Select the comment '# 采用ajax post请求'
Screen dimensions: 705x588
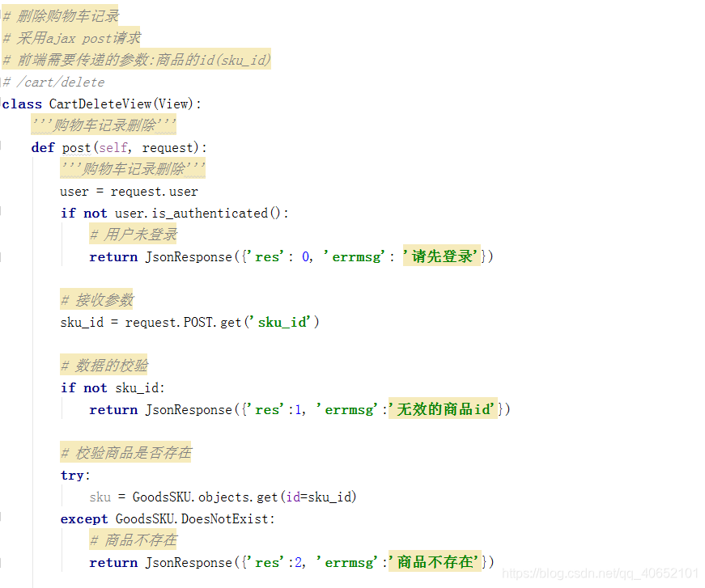pos(71,38)
